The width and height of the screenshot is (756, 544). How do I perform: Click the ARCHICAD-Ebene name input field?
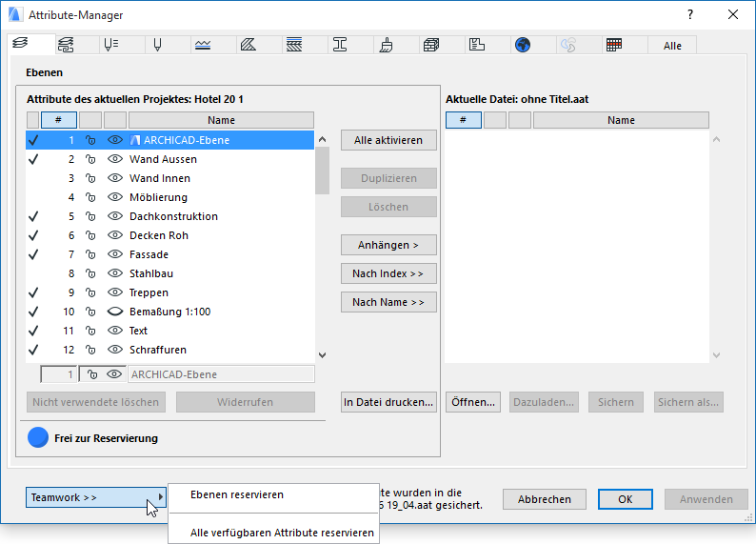221,374
